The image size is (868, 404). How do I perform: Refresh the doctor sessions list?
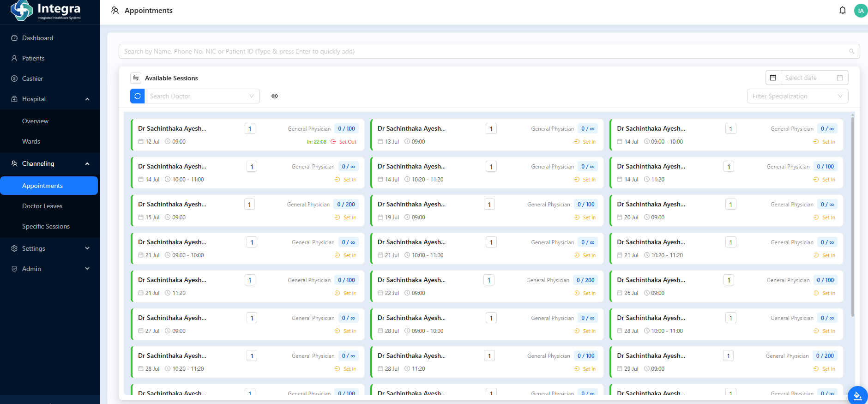(x=138, y=96)
